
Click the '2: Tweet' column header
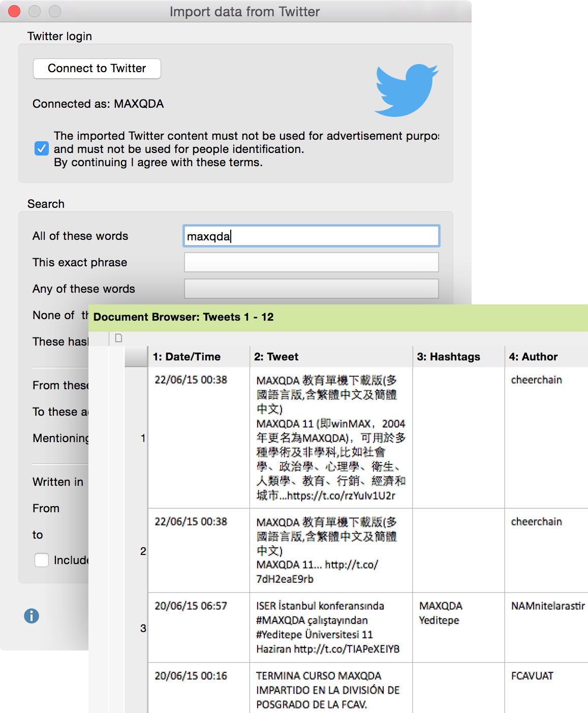(331, 357)
